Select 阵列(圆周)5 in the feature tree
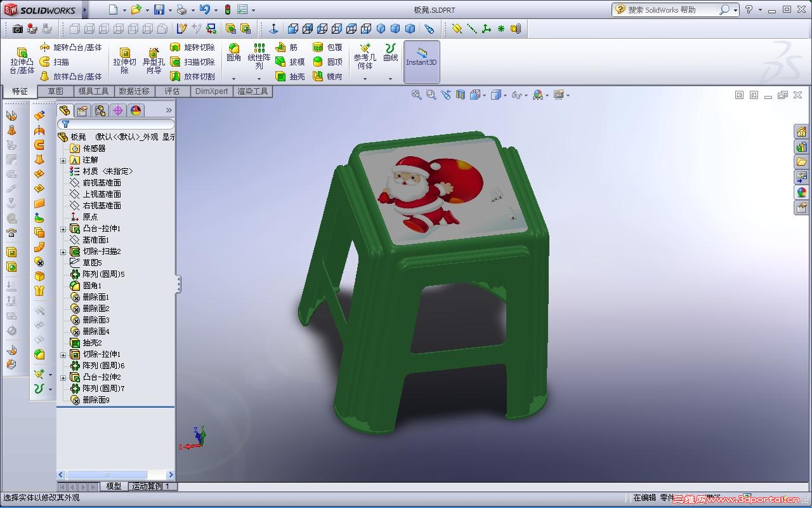Viewport: 812px width, 508px height. [x=98, y=274]
